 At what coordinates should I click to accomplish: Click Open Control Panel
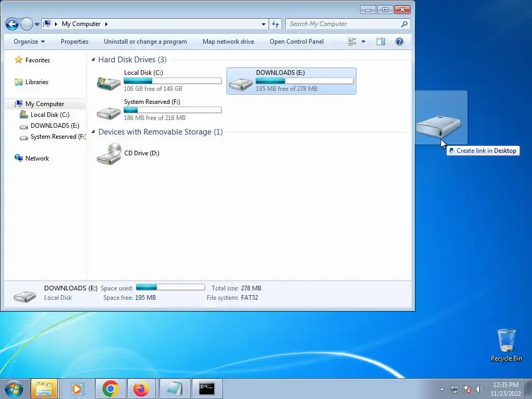(x=297, y=42)
